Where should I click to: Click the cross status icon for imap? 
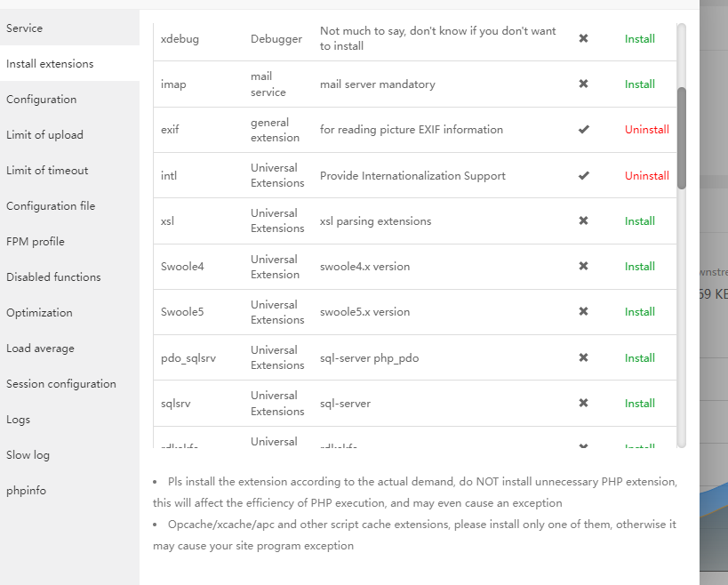click(x=583, y=84)
